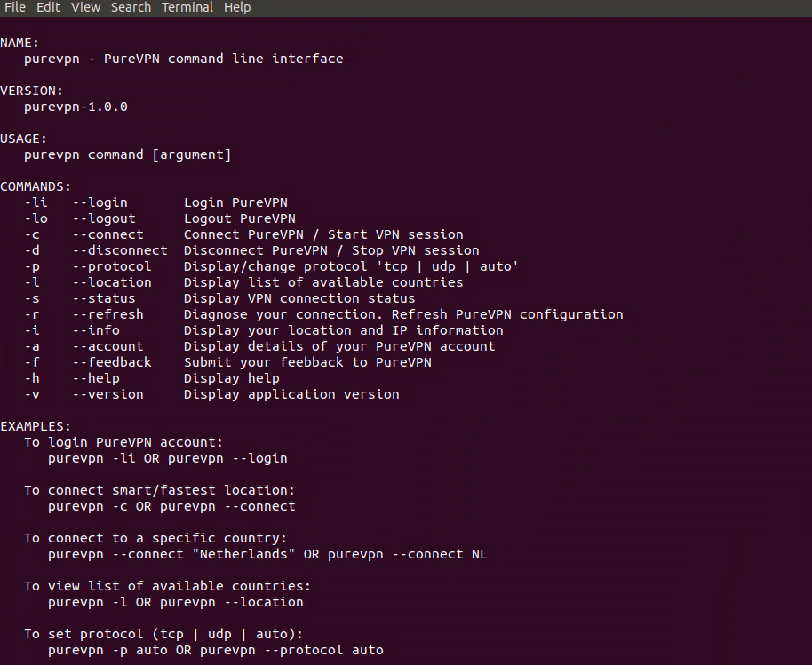Click 'Display application version' text
Viewport: 812px width, 665px height.
[291, 394]
